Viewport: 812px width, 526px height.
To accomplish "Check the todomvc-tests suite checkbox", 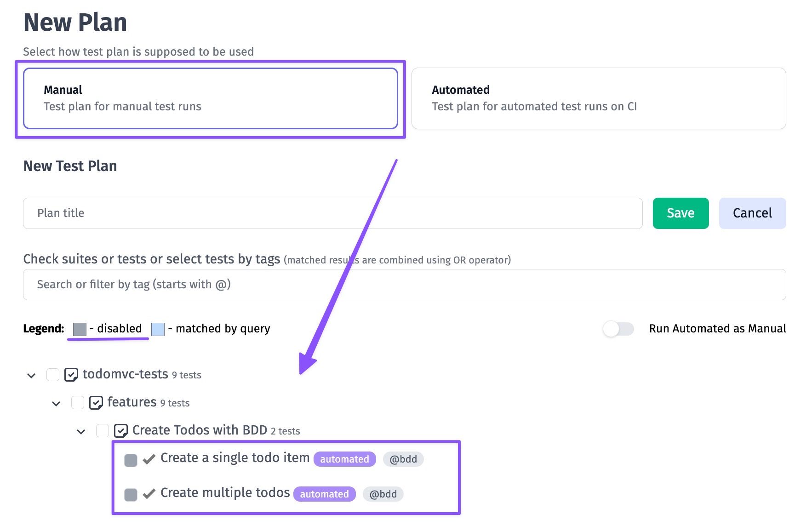I will [x=53, y=375].
